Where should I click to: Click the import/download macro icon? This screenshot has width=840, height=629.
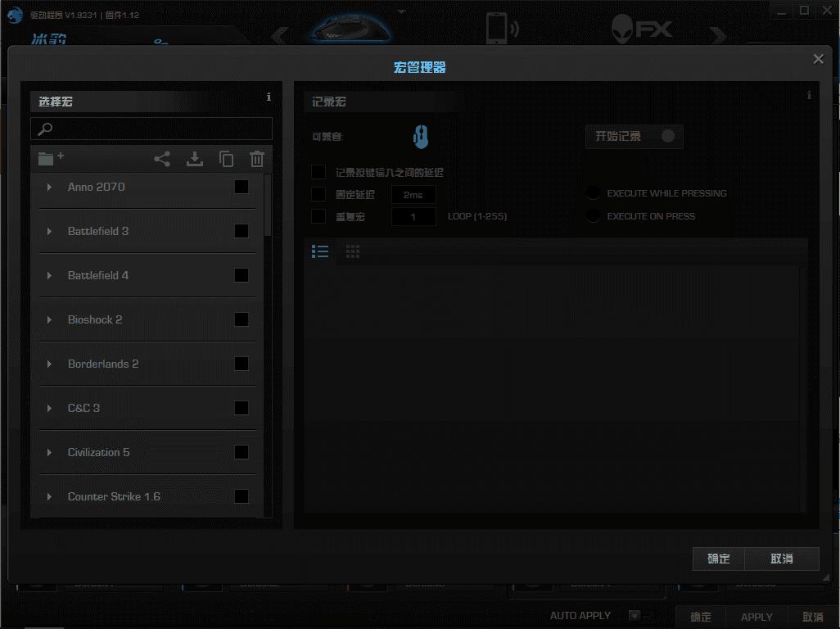click(195, 159)
